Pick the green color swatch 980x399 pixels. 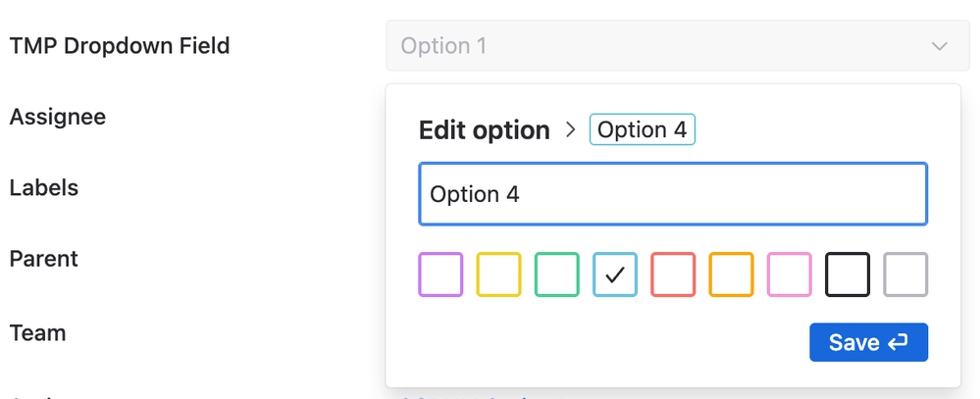click(557, 274)
